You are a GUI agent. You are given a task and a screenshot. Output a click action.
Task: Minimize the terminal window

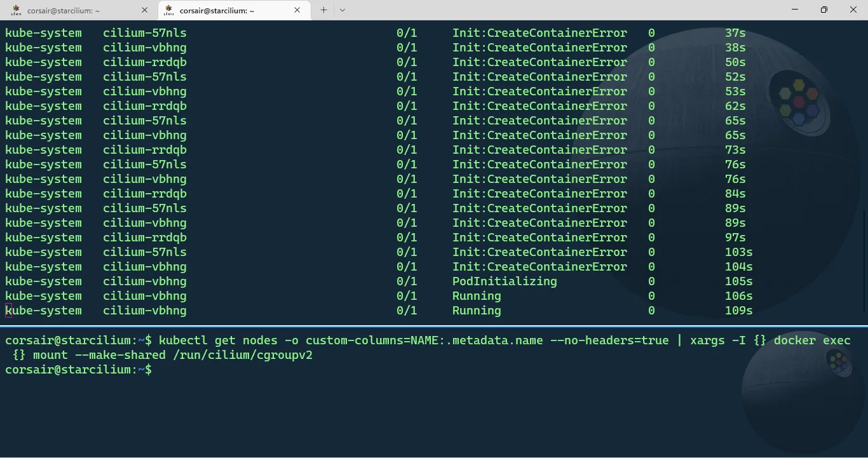(795, 10)
